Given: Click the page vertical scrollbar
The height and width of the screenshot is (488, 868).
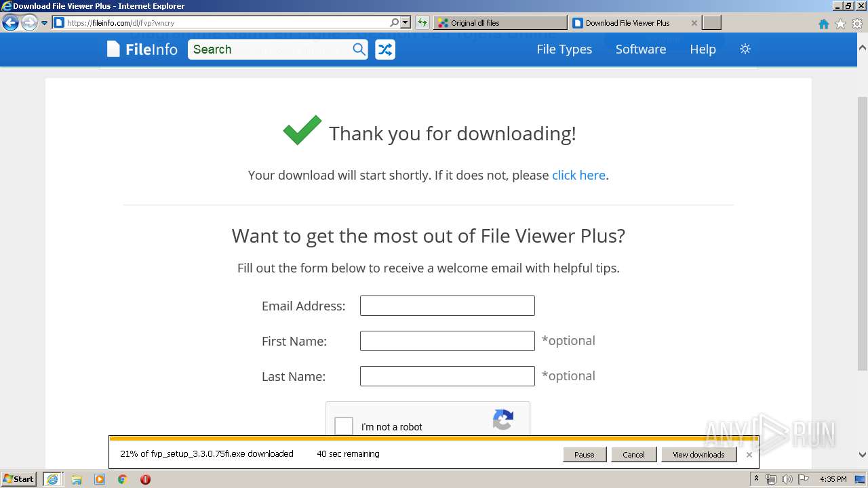Looking at the screenshot, I should pyautogui.click(x=863, y=234).
